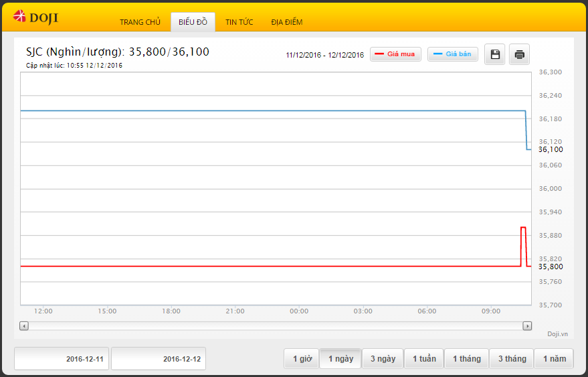Viewport: 588px width, 377px height.
Task: Click the 18:00 time axis label
Action: (171, 311)
